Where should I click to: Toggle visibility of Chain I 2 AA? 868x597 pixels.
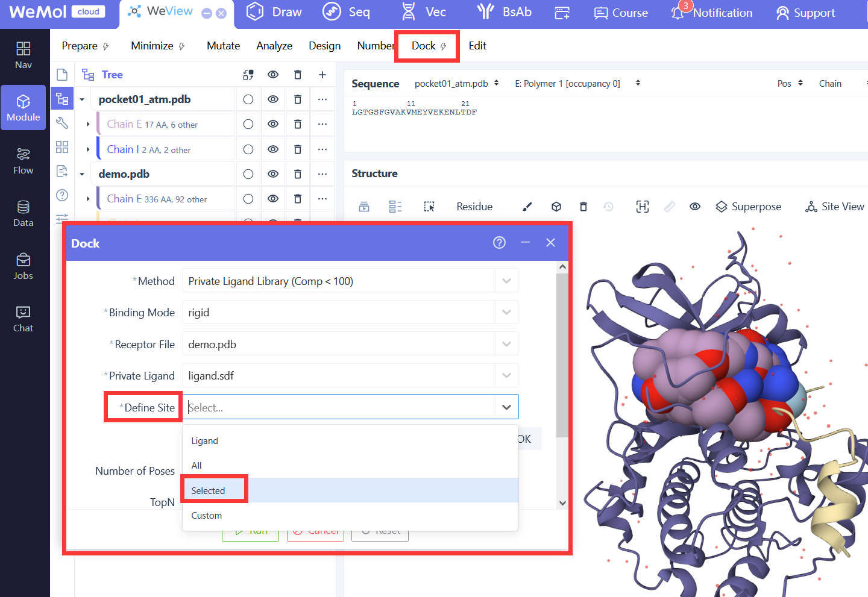[273, 149]
